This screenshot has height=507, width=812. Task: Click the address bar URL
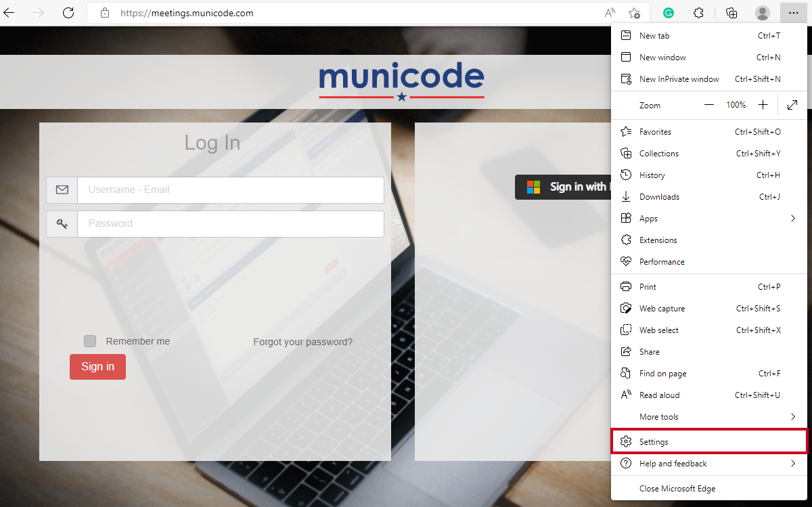coord(187,13)
